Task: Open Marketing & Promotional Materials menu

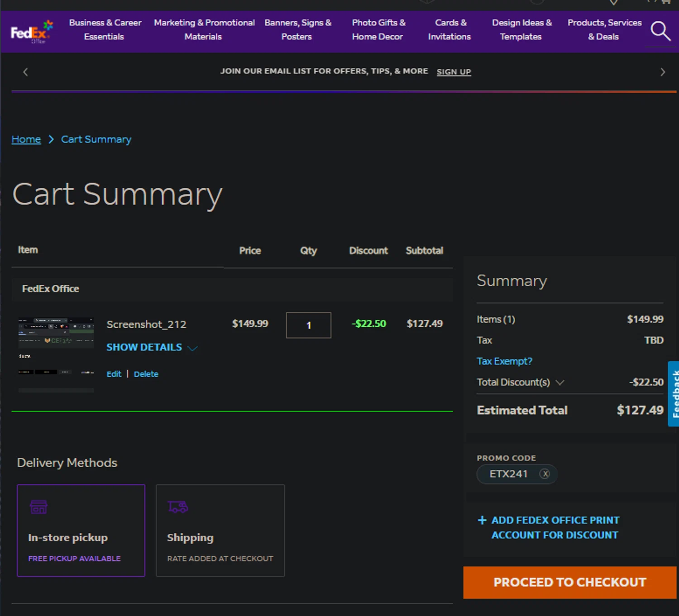Action: tap(204, 29)
